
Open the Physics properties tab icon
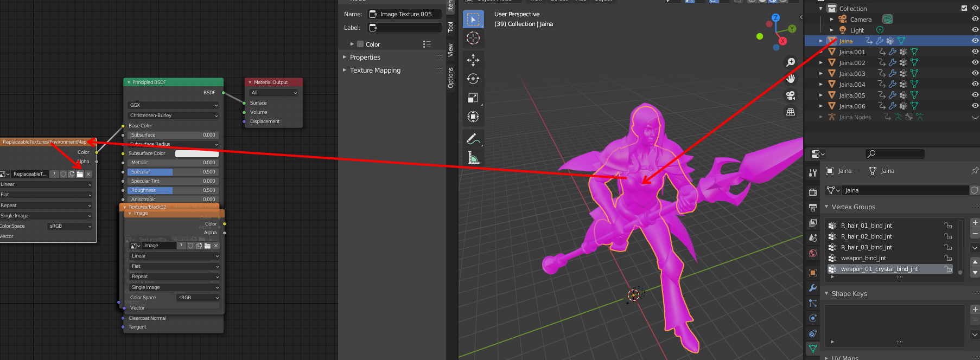pos(812,318)
